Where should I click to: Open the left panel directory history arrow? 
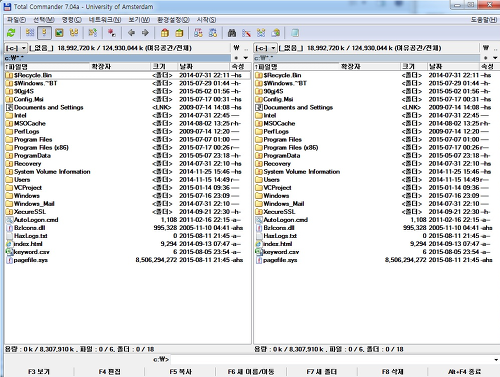pyautogui.click(x=246, y=58)
